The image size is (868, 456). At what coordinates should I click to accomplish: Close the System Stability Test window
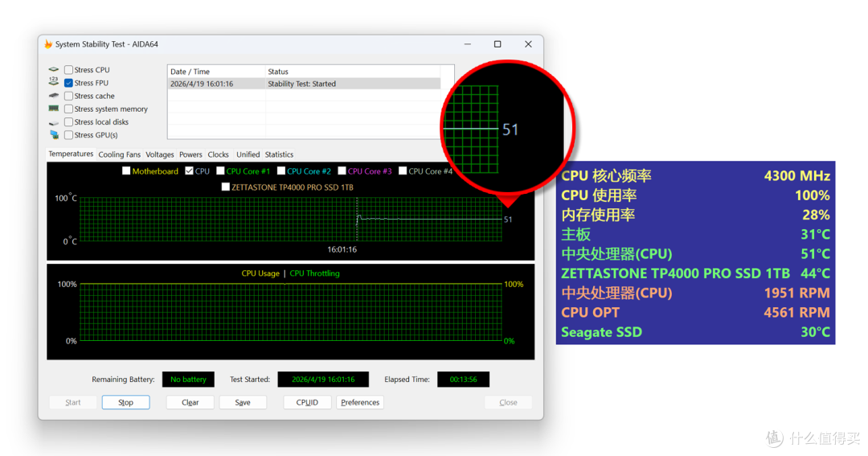coord(528,43)
